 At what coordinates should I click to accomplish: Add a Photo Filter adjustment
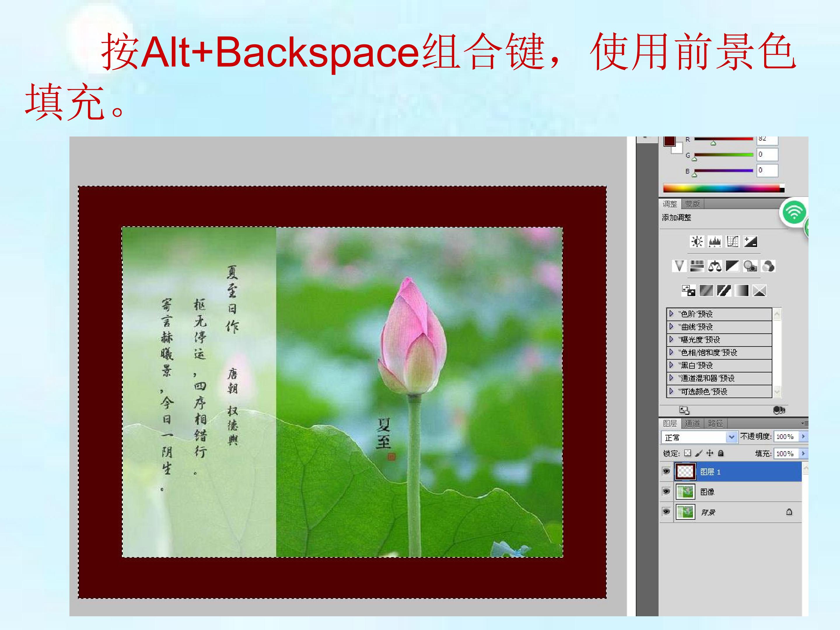point(750,266)
